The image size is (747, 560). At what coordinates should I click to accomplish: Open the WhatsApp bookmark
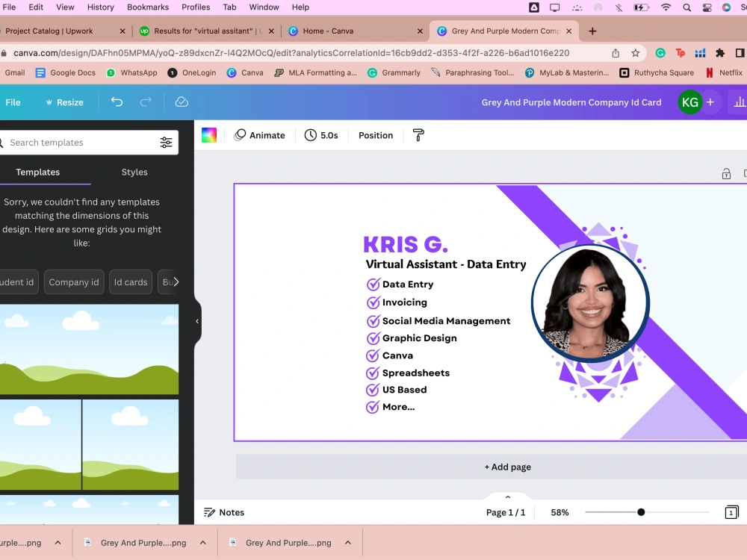131,72
